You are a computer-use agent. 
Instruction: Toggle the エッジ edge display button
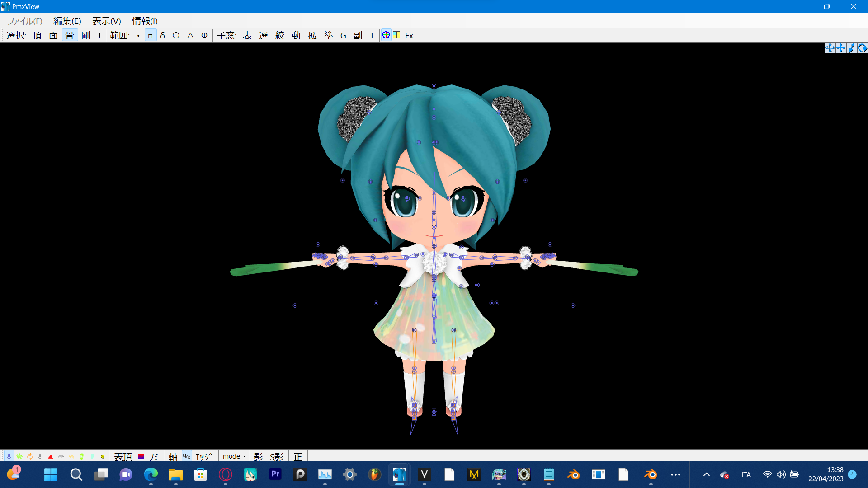click(x=204, y=456)
